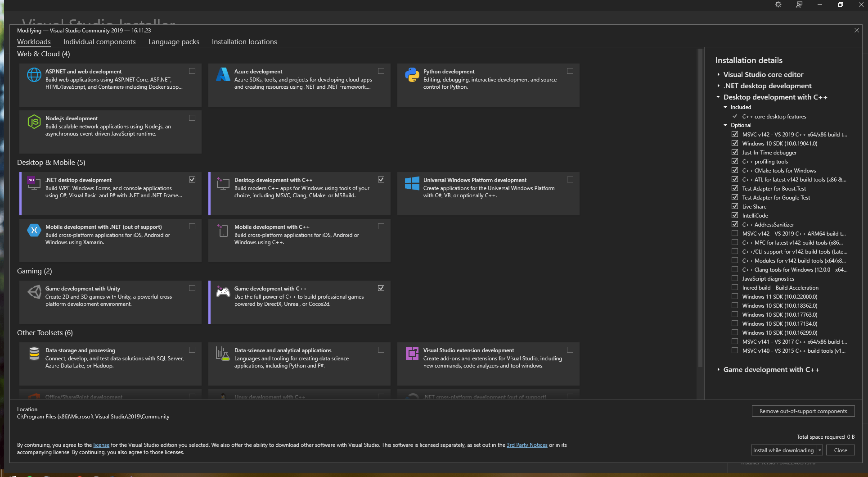Check the Data science and analytical applications workload
The image size is (868, 477).
[x=381, y=350]
